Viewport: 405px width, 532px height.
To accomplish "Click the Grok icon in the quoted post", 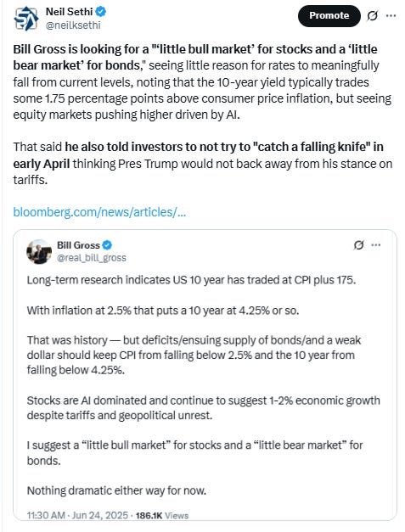I will coord(359,244).
